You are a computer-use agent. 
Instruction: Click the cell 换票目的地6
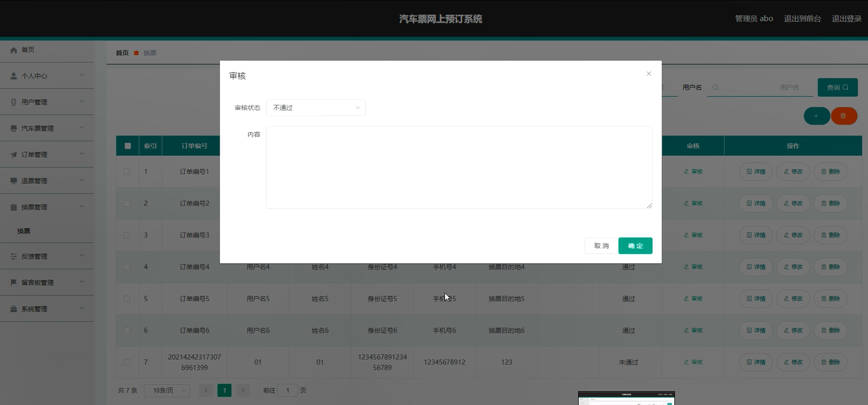[x=506, y=330]
